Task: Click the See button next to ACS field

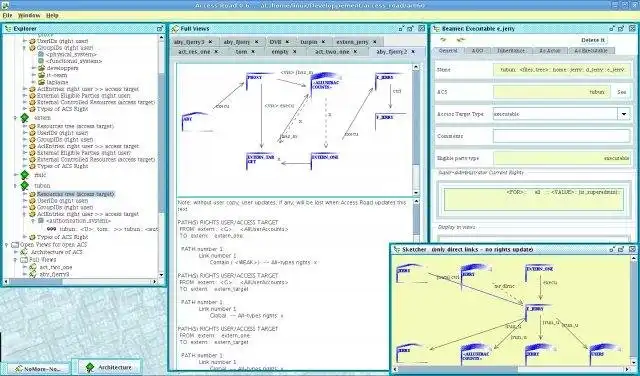Action: click(622, 92)
